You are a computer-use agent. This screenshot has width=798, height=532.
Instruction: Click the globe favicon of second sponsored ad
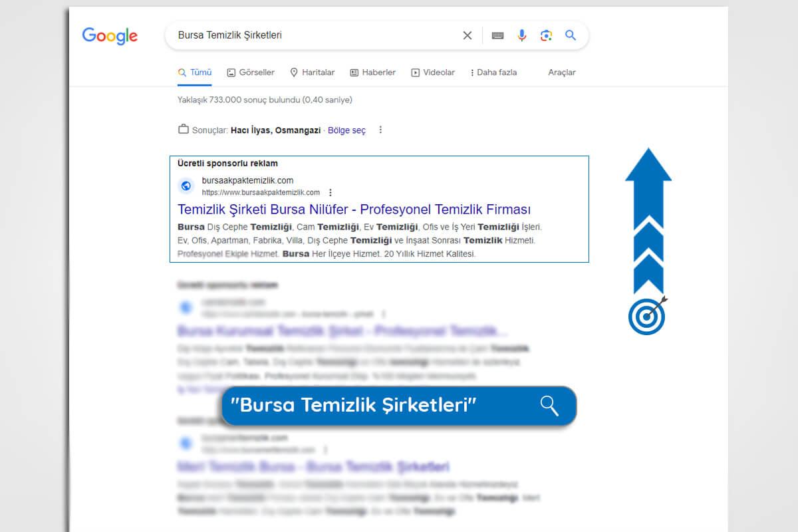tap(186, 307)
